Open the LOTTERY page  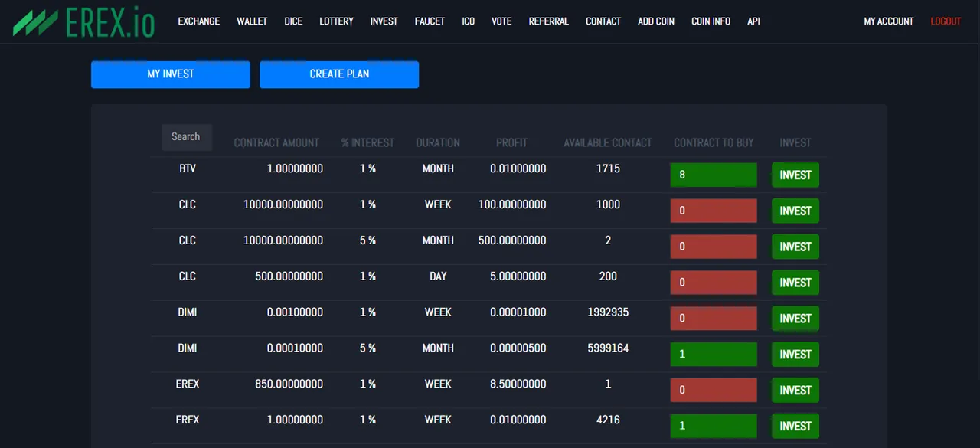tap(336, 21)
